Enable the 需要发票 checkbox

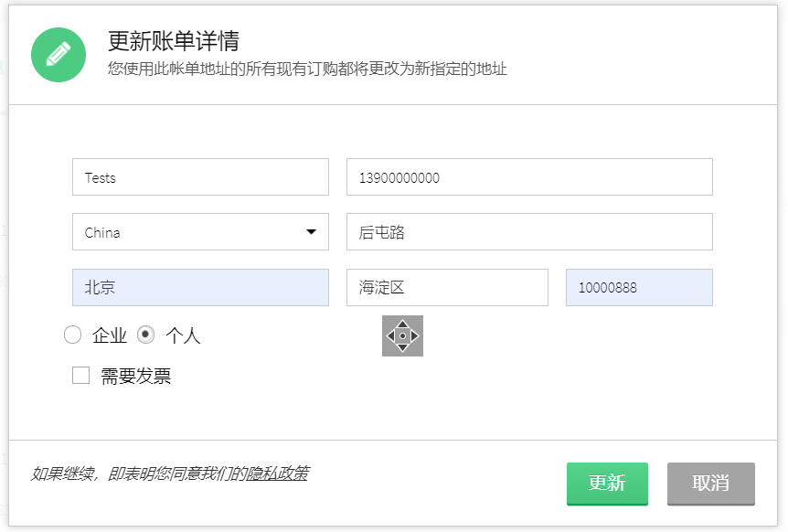(x=81, y=376)
